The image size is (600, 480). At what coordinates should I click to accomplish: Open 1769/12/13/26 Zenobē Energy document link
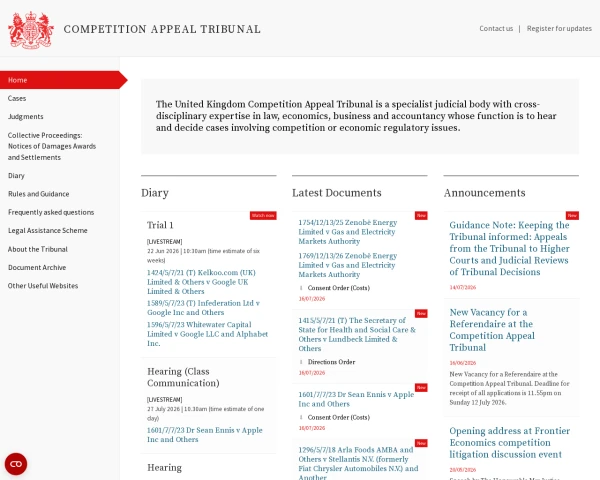(348, 265)
